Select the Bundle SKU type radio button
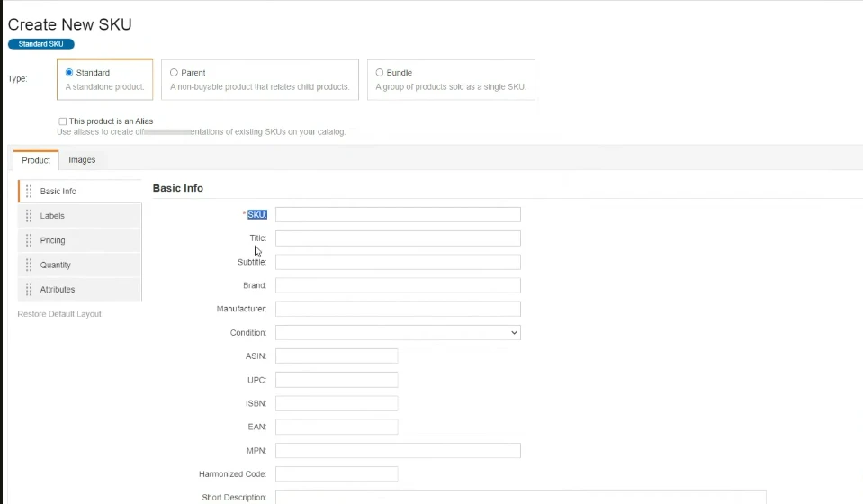Viewport: 863px width, 504px height. point(379,73)
